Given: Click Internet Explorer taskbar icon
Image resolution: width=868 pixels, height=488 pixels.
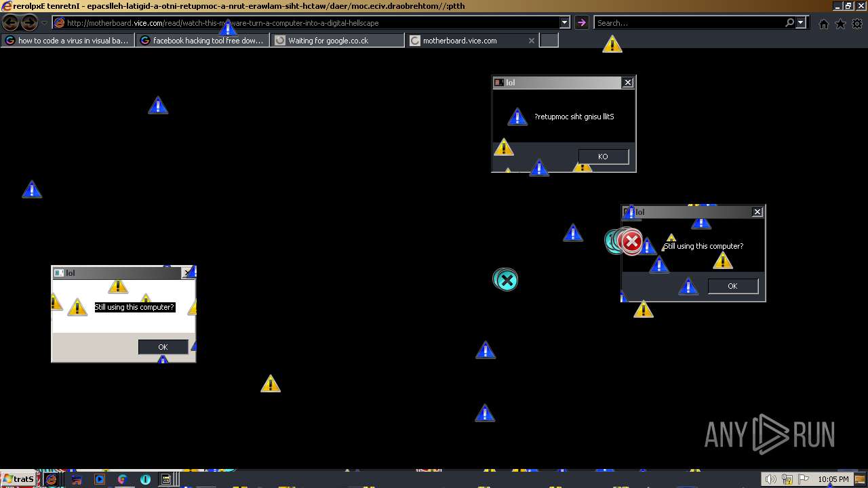Looking at the screenshot, I should click(52, 479).
